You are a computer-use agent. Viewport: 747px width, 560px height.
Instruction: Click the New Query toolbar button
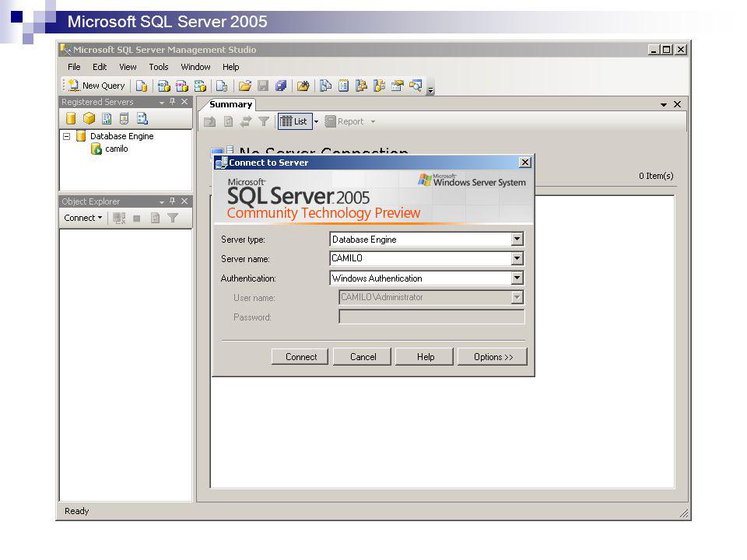(x=96, y=86)
